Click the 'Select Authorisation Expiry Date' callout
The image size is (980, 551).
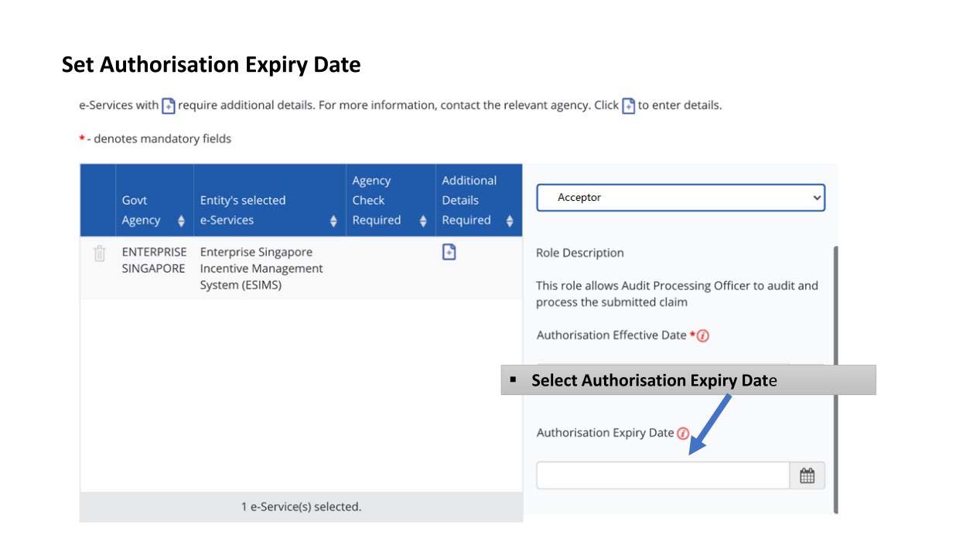[x=688, y=380]
